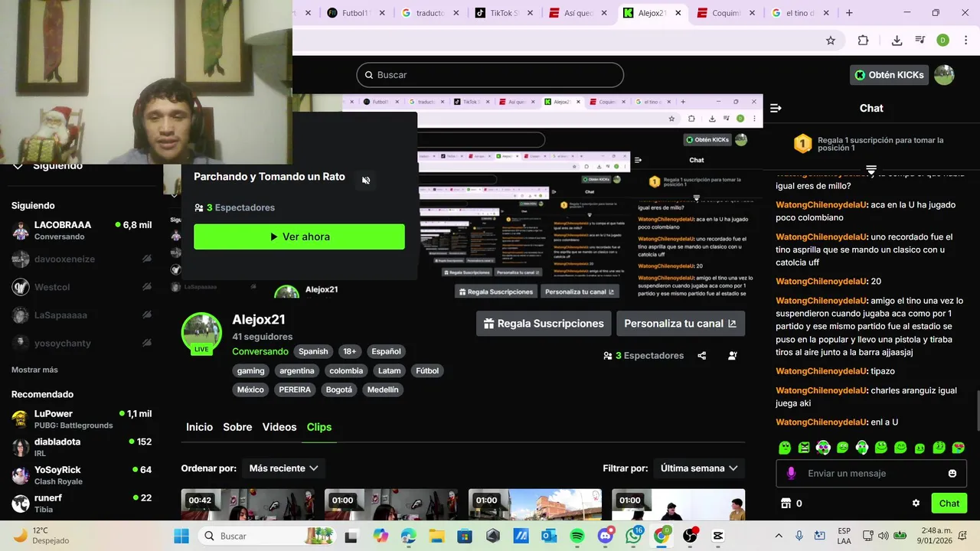Image resolution: width=980 pixels, height=551 pixels.
Task: Bookmark this page with the star icon
Action: coord(831,41)
